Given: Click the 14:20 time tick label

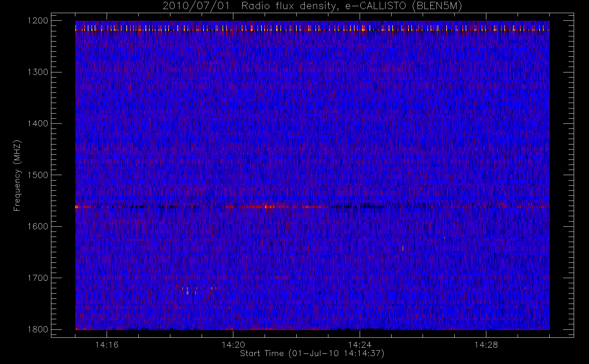Looking at the screenshot, I should pyautogui.click(x=233, y=345).
